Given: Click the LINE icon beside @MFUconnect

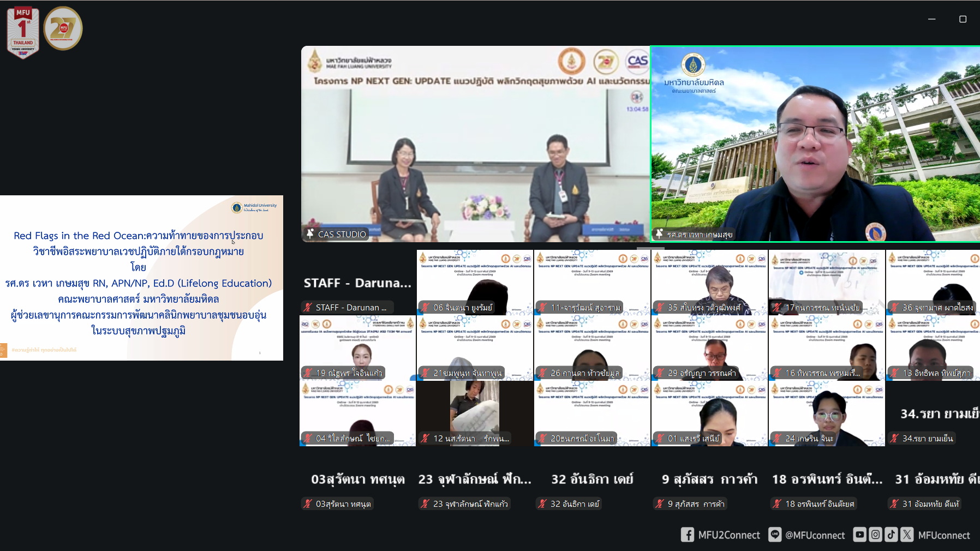Looking at the screenshot, I should pos(774,535).
